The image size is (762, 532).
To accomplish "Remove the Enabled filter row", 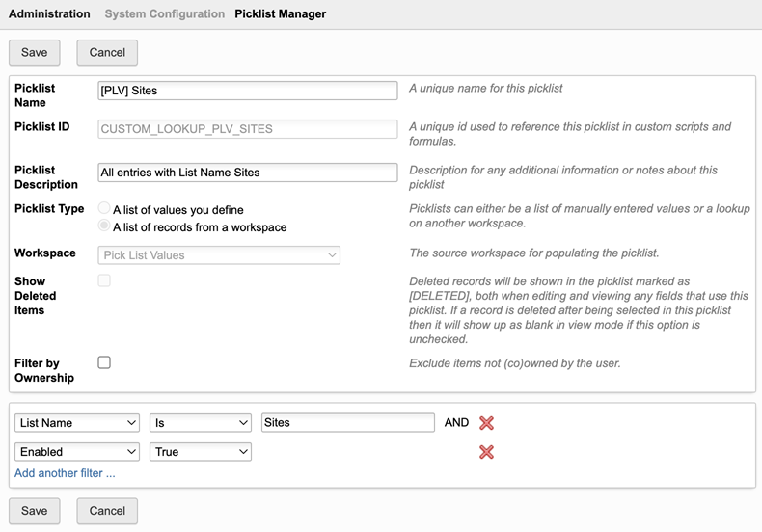I will point(486,452).
